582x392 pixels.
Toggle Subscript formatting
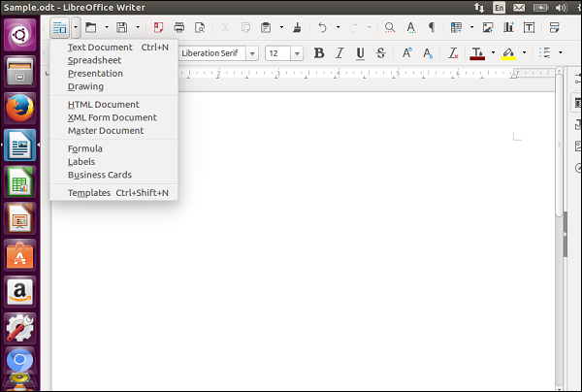(428, 53)
